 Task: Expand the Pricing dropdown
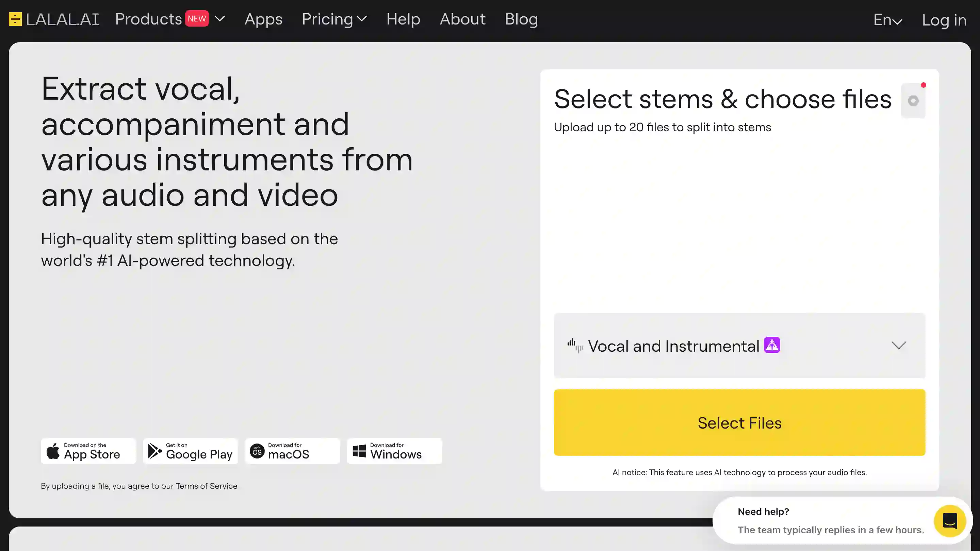coord(334,19)
